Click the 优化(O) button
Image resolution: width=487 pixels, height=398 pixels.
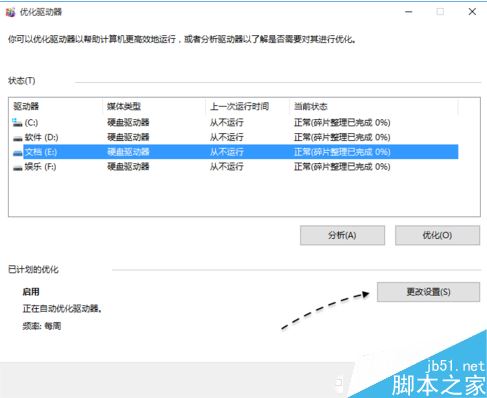(x=437, y=235)
